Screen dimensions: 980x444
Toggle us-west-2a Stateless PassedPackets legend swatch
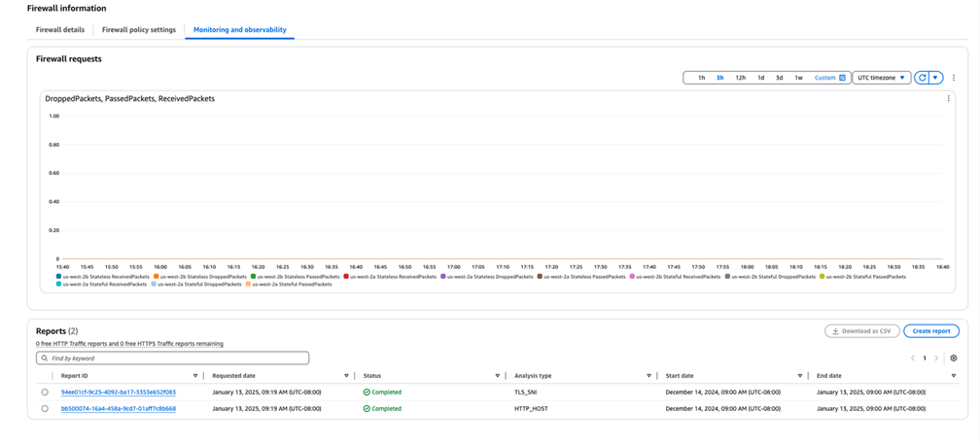pyautogui.click(x=540, y=276)
